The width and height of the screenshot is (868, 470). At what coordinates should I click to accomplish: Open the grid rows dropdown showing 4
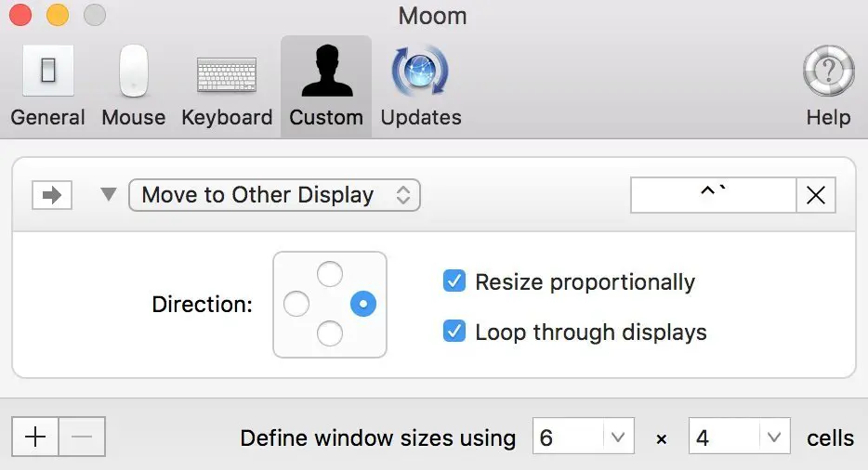[740, 437]
